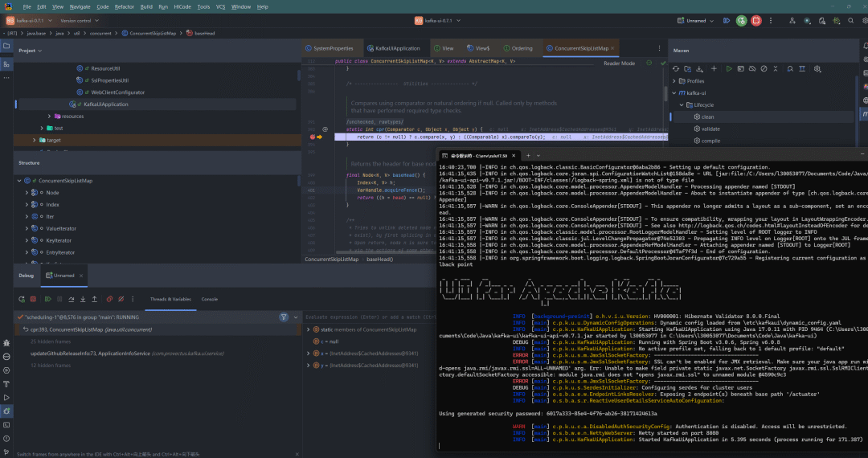Click the Step Over debugger icon

pyautogui.click(x=72, y=299)
